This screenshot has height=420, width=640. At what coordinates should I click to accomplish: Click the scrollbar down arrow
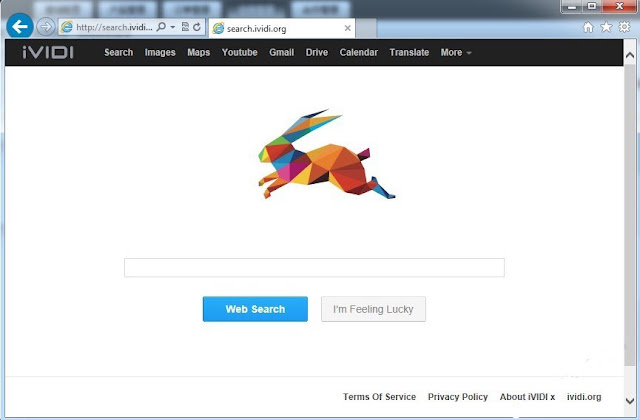(x=630, y=401)
